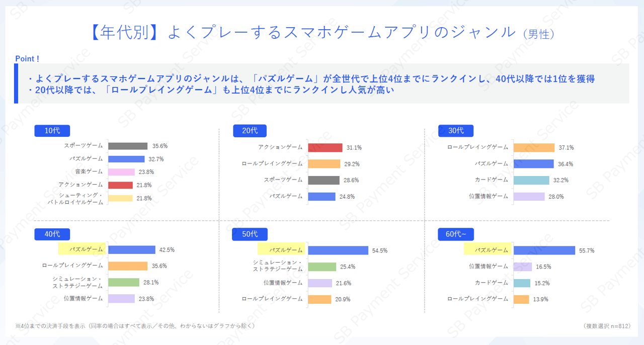Click the 10代 age group badge
This screenshot has width=644, height=345.
[x=52, y=131]
